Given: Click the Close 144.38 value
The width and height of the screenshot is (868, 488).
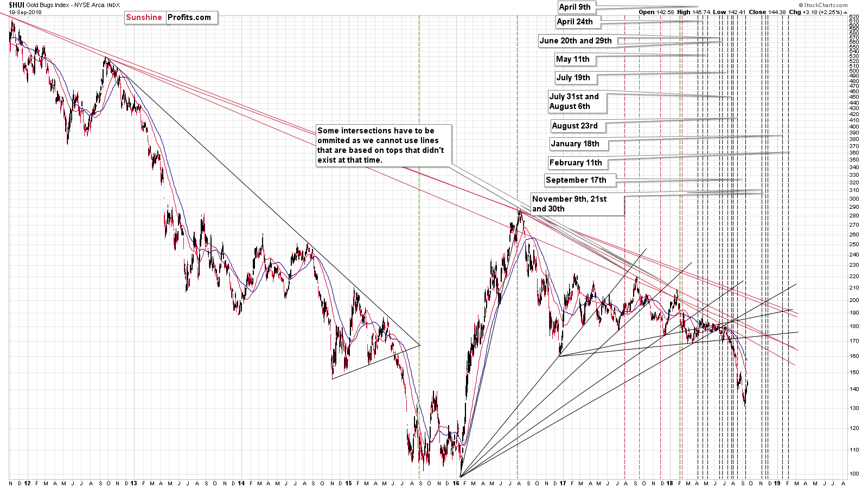Looking at the screenshot, I should point(767,12).
